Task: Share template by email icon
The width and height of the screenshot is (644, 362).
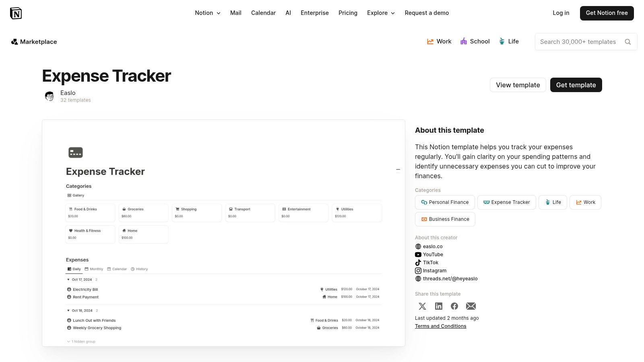Action: point(471,306)
